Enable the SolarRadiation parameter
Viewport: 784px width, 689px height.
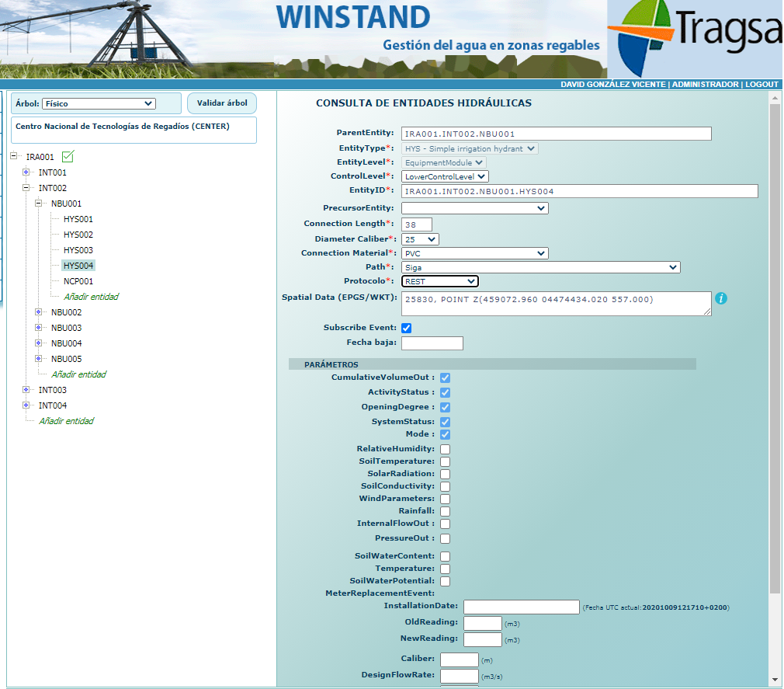445,474
